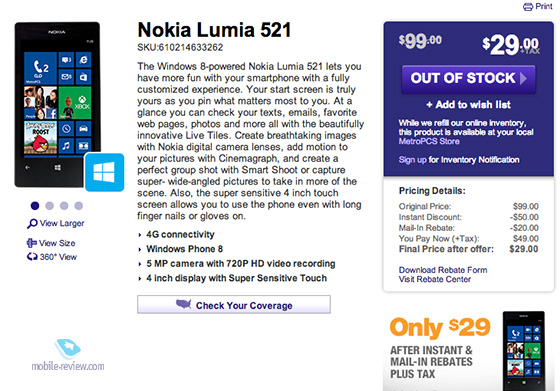Click the arrow on Out of Stock button

point(523,78)
